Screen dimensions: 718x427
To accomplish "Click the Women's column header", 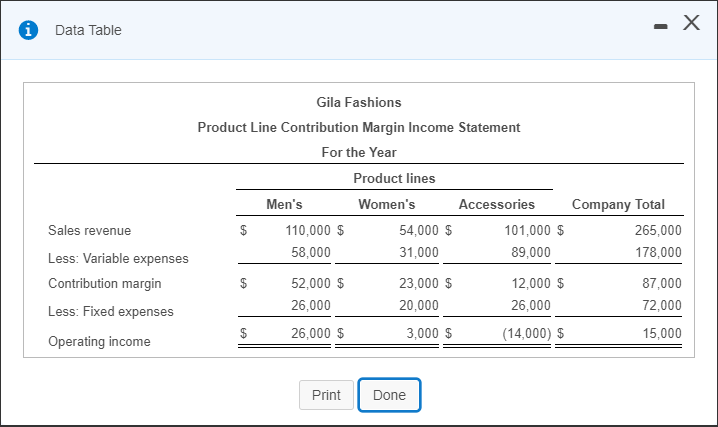I will tap(387, 204).
